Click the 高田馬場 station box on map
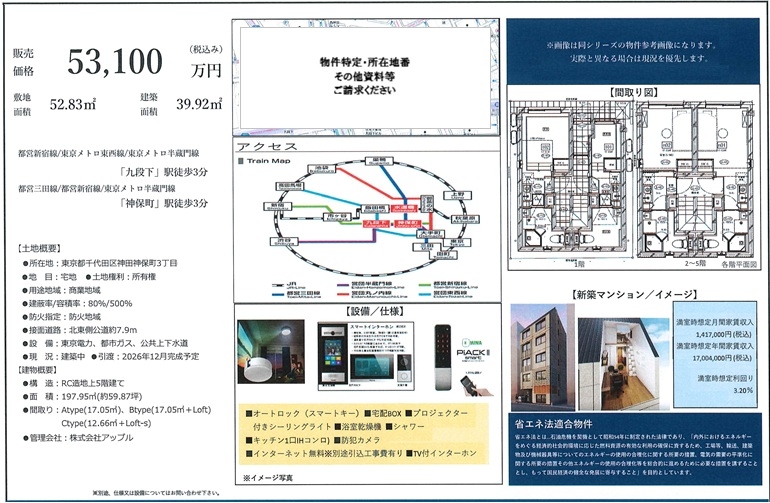 (x=290, y=186)
